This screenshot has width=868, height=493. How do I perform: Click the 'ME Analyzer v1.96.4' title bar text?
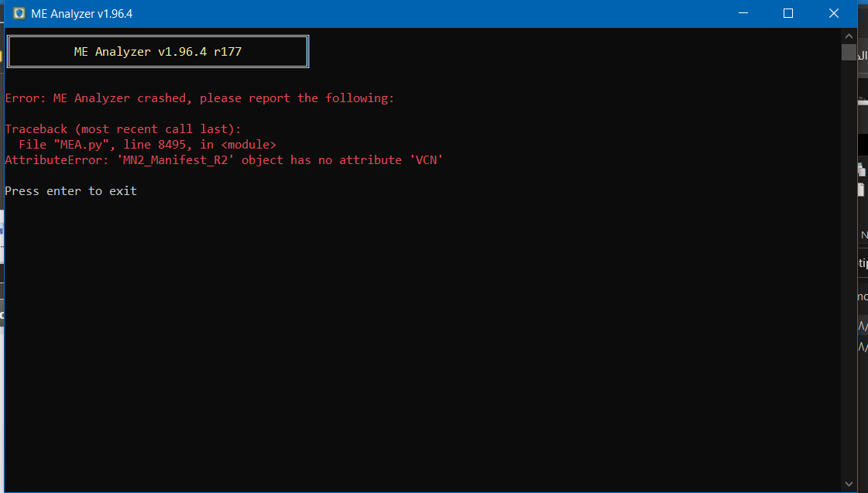tap(82, 14)
